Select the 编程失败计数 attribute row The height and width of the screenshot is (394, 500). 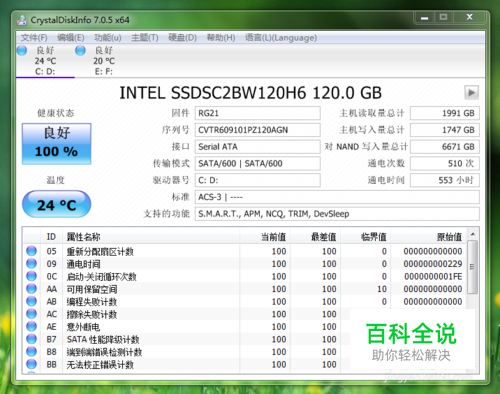click(x=245, y=302)
